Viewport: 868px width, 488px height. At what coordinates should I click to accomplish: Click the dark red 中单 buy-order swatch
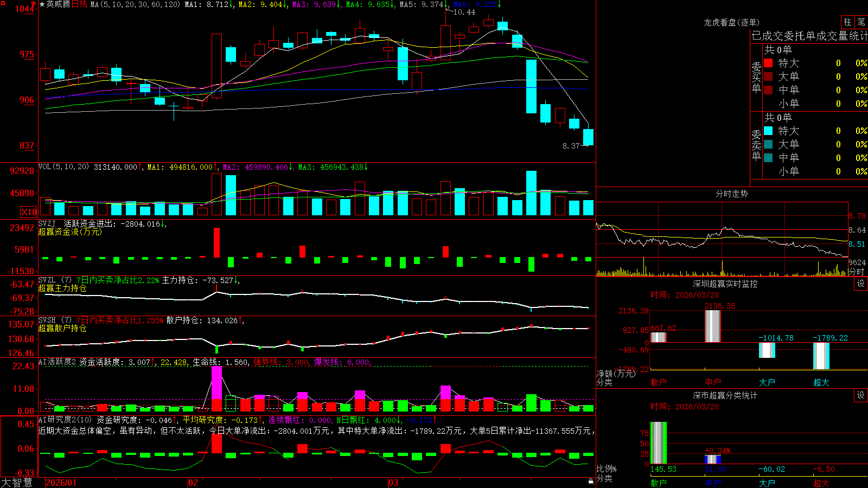(x=768, y=90)
